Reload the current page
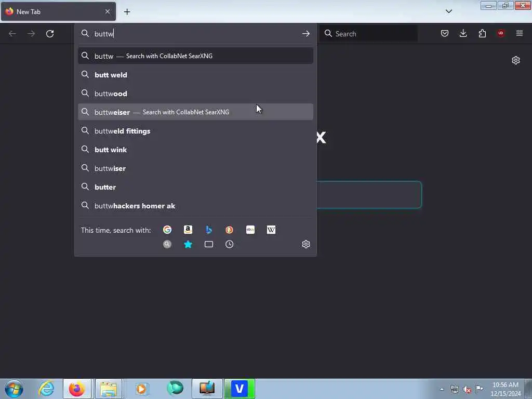Viewport: 532px width, 399px height. (x=50, y=34)
